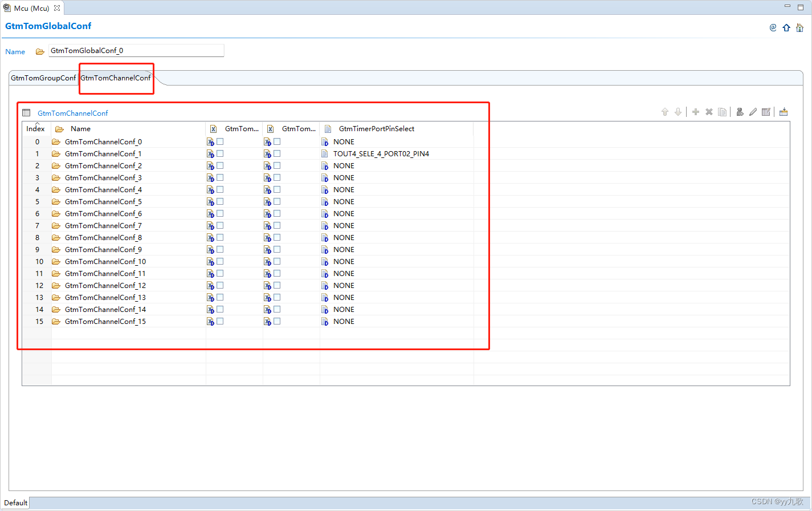
Task: Select the Default tab at bottom
Action: tap(15, 502)
